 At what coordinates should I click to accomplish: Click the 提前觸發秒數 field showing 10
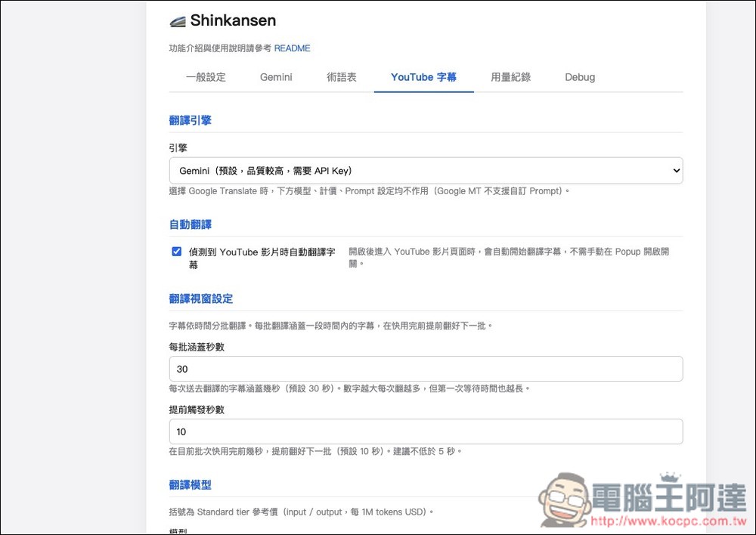tap(425, 432)
